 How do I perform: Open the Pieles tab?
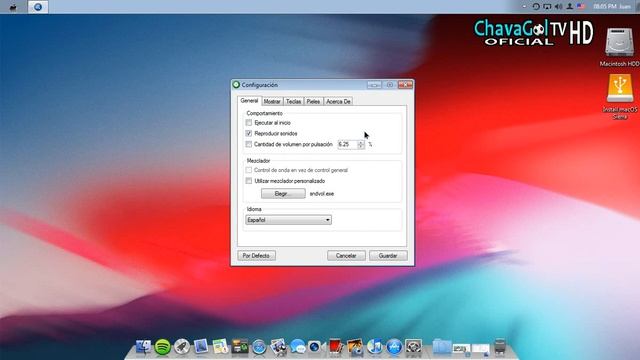click(313, 101)
